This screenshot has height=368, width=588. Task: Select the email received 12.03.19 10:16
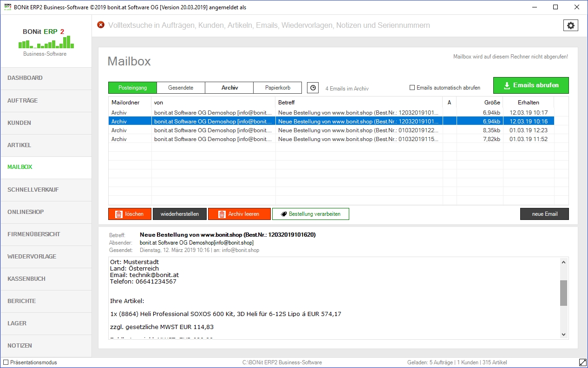331,121
